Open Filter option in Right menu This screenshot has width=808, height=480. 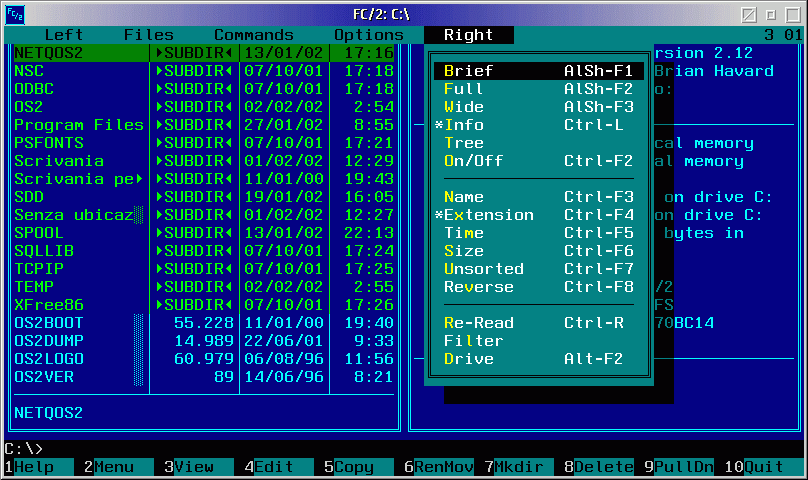pyautogui.click(x=538, y=341)
